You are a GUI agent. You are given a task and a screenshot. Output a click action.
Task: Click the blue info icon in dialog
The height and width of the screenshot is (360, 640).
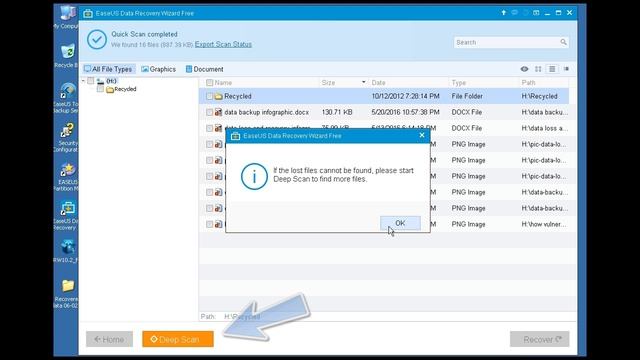click(254, 176)
